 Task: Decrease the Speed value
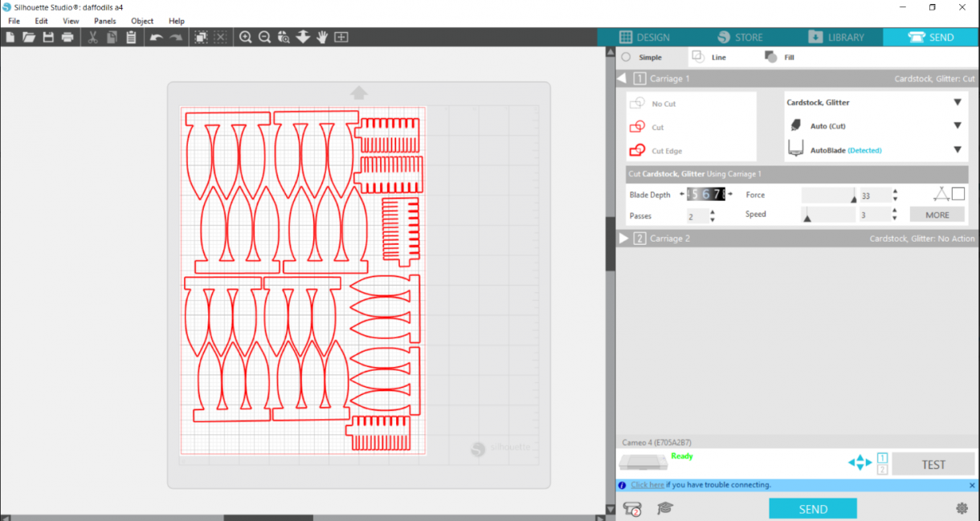click(x=896, y=218)
